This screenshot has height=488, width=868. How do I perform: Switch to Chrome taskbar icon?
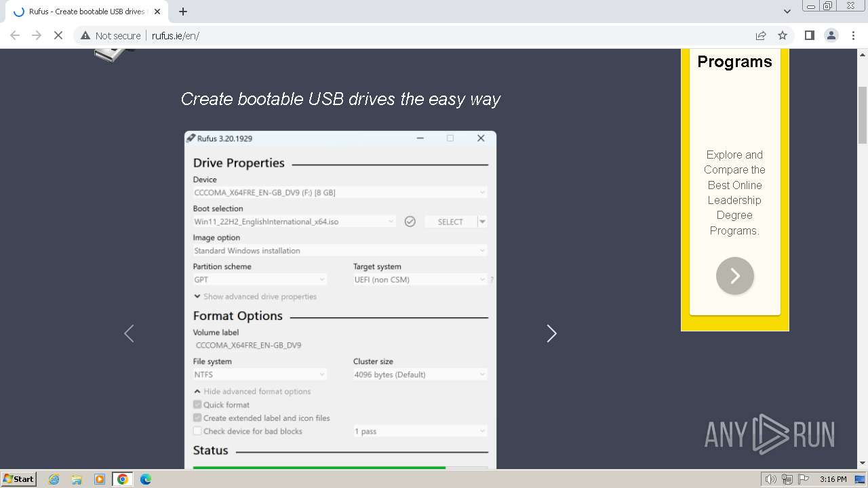[122, 479]
